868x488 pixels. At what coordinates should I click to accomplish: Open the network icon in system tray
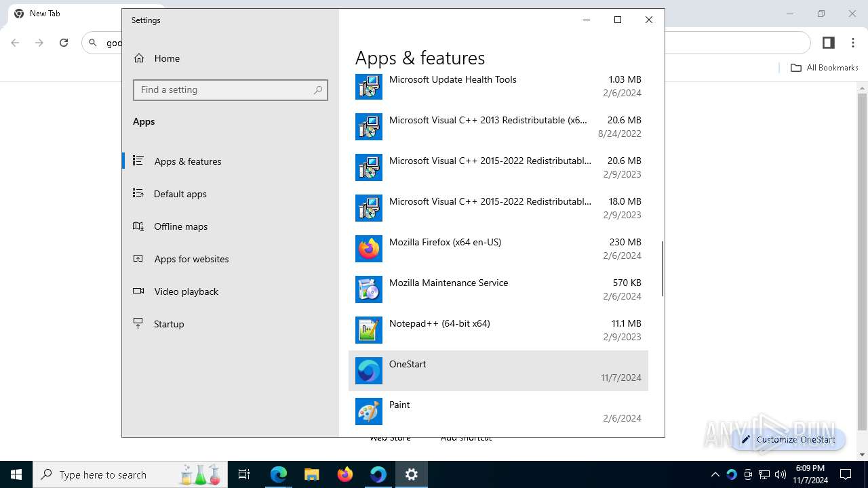tap(764, 474)
